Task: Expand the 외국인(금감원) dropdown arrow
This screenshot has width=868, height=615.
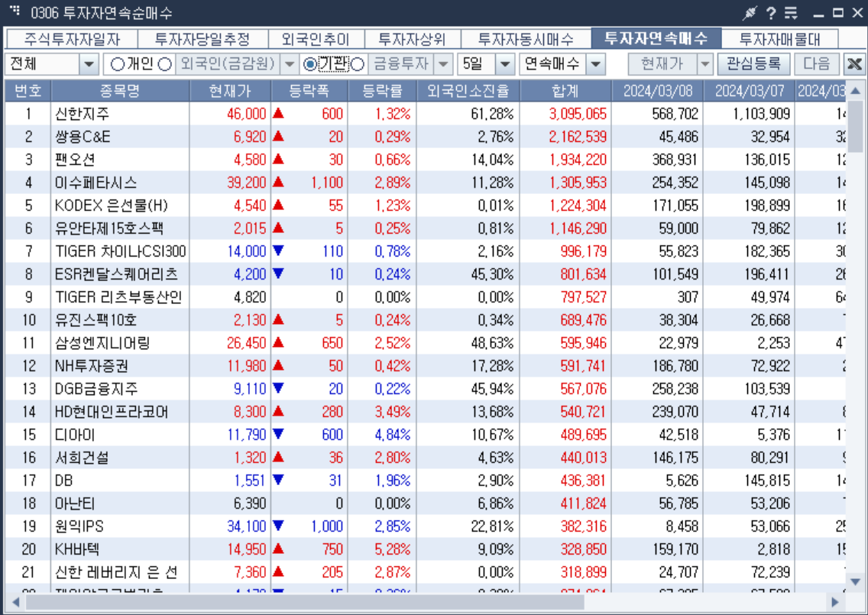Action: coord(289,64)
